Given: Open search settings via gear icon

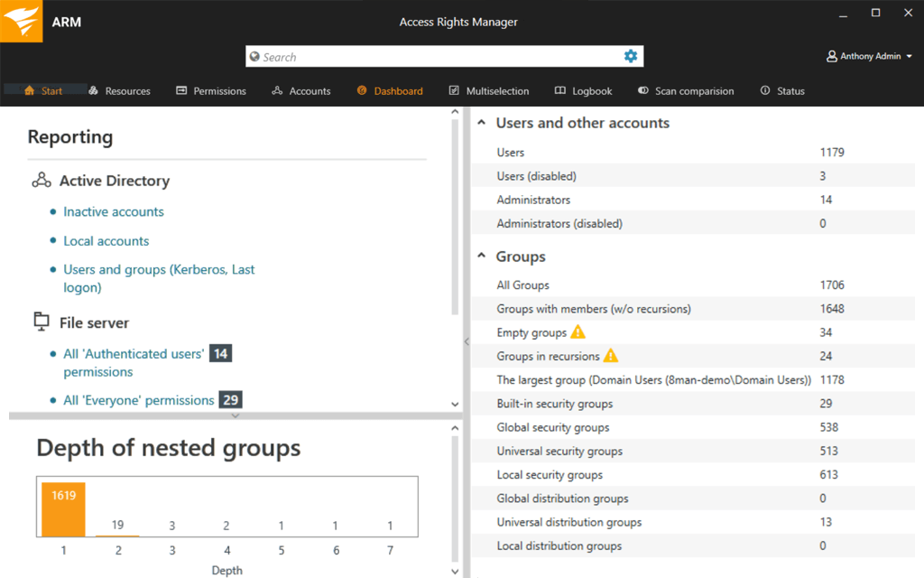Looking at the screenshot, I should click(x=631, y=56).
